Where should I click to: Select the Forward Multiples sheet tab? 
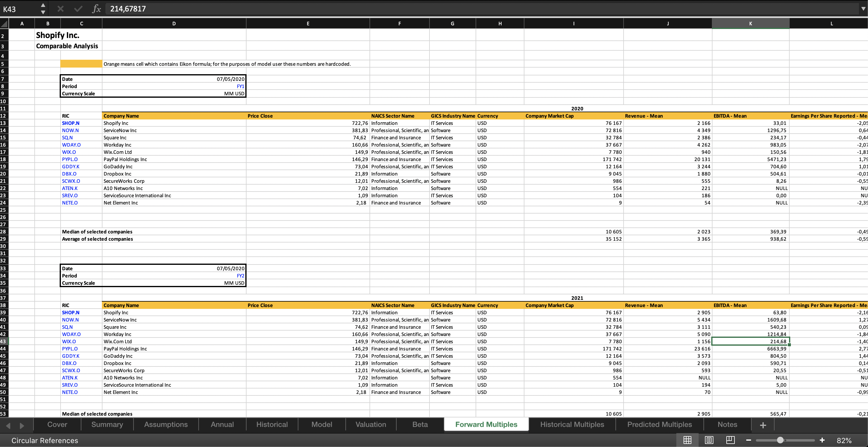(x=486, y=424)
